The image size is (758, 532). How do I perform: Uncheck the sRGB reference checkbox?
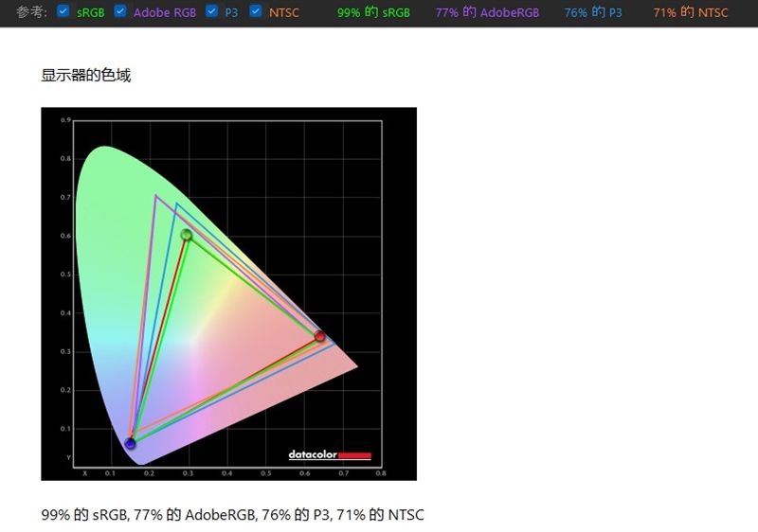click(63, 11)
